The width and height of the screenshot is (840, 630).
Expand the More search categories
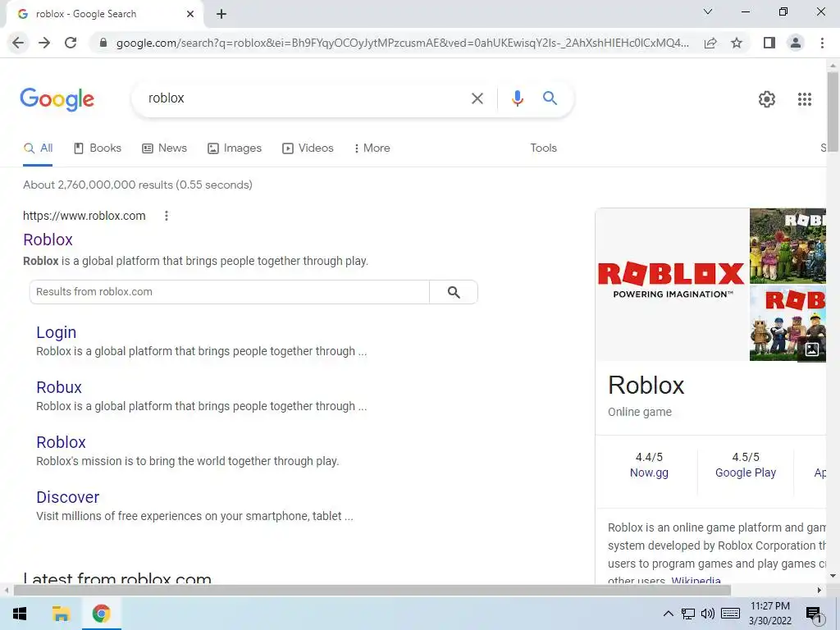pos(372,148)
